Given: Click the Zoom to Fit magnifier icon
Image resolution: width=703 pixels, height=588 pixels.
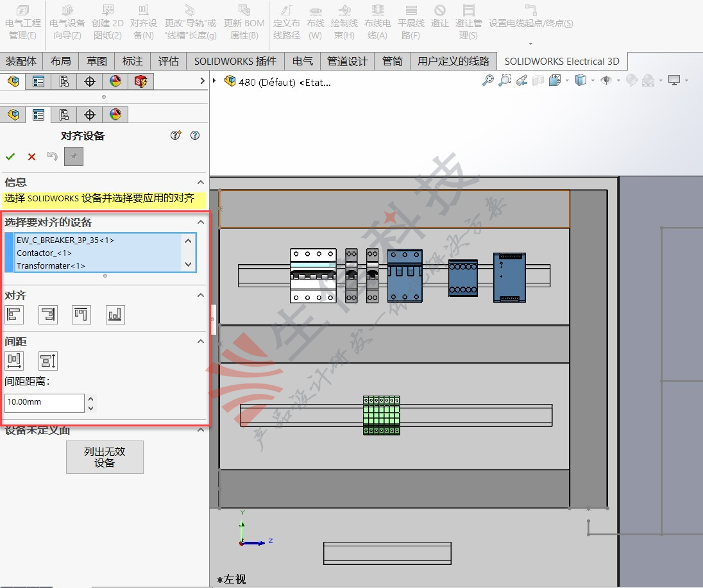Looking at the screenshot, I should pyautogui.click(x=487, y=80).
